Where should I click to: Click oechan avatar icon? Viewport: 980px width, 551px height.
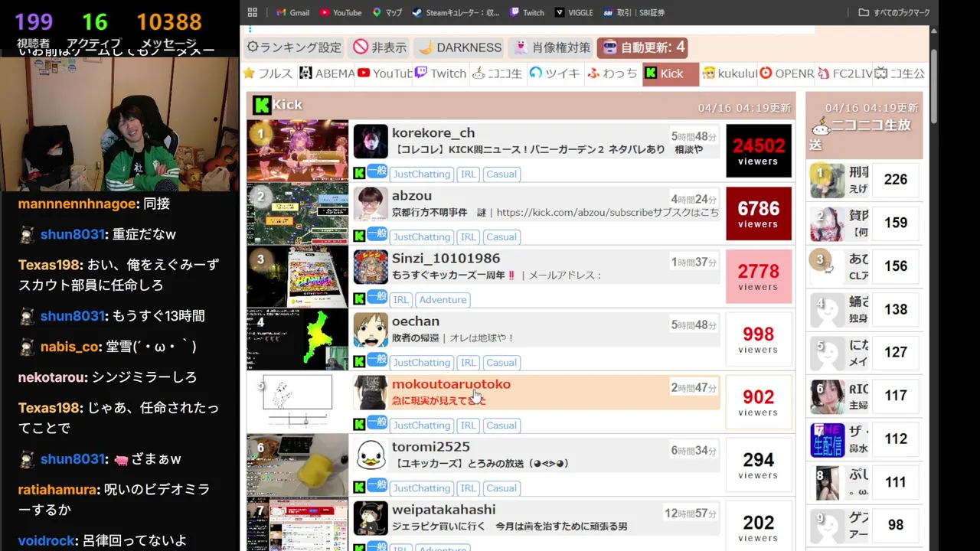(x=371, y=330)
